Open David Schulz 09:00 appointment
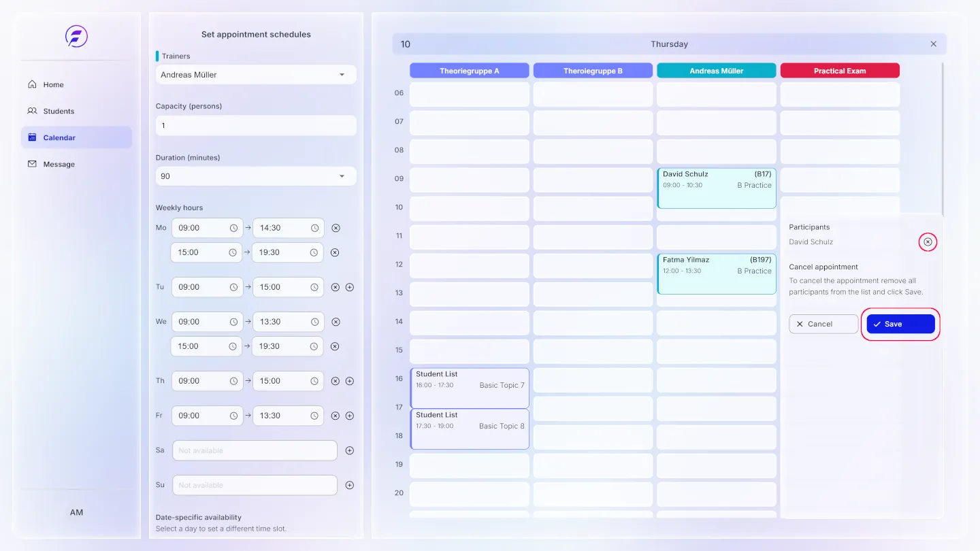The image size is (980, 551). (x=717, y=188)
